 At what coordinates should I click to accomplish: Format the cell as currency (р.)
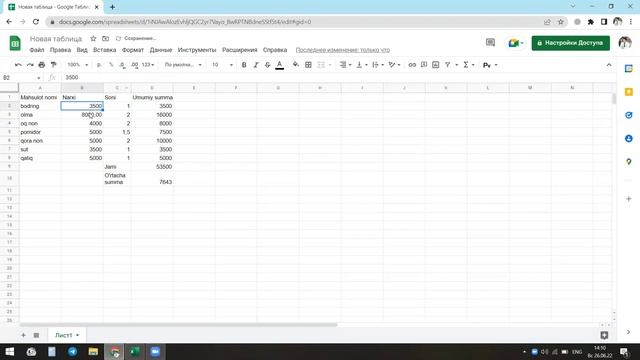(99, 65)
